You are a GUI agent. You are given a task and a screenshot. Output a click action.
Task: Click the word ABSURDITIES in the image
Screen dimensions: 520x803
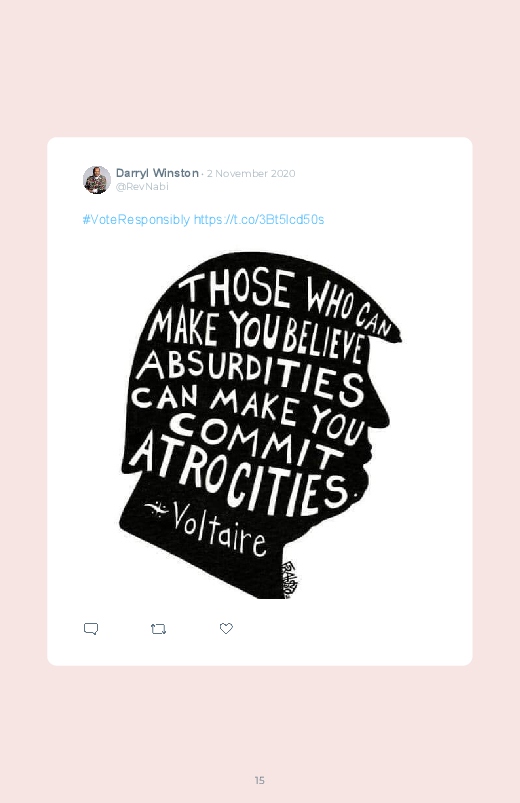251,376
